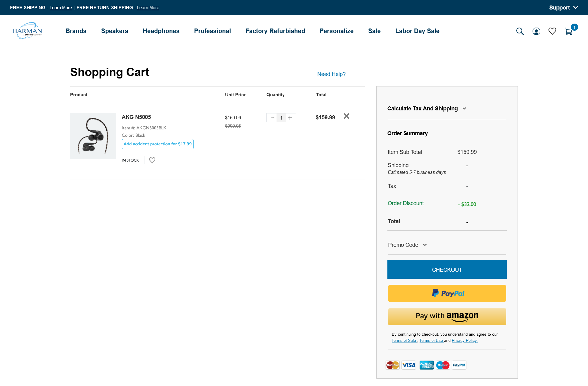The height and width of the screenshot is (386, 588).
Task: Click the Pay with Amazon button
Action: click(x=447, y=316)
